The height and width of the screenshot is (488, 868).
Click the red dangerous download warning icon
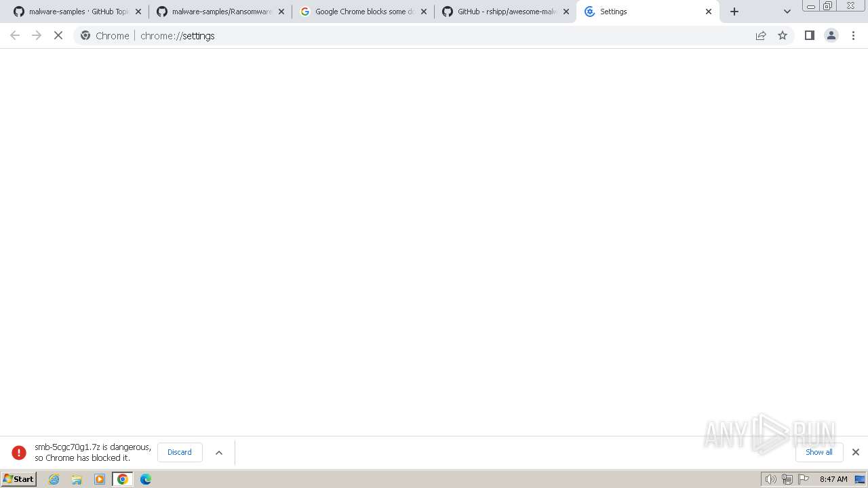coord(19,452)
